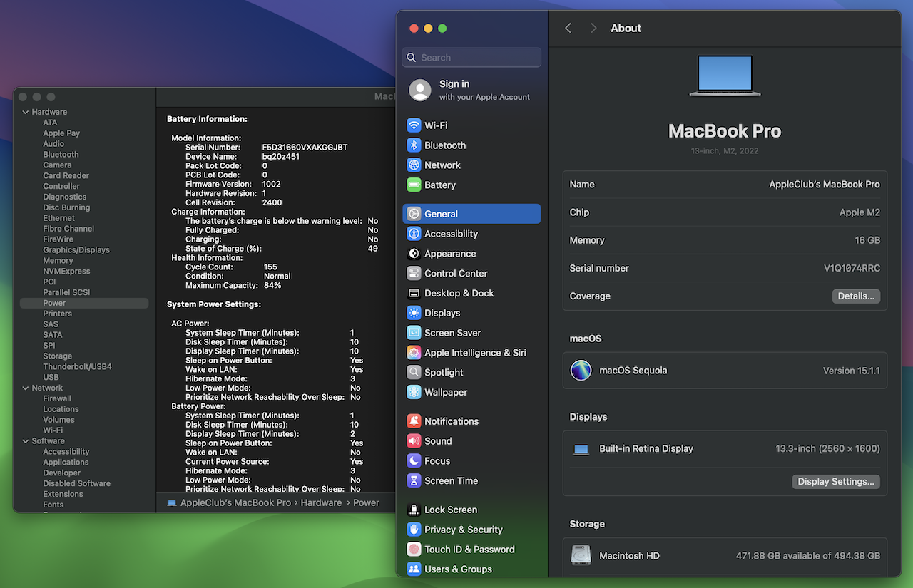This screenshot has height=588, width=913.
Task: Click the Device Name bq20z451
Action: (280, 157)
